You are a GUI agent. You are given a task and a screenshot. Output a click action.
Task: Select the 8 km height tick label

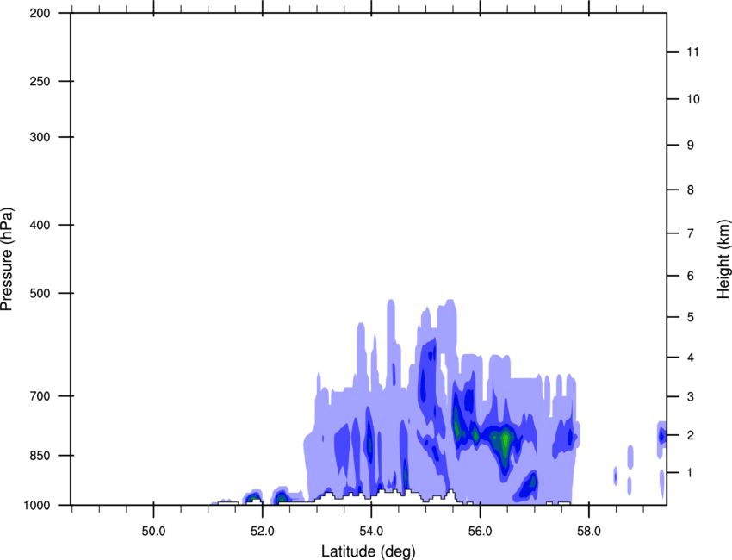[x=689, y=190]
